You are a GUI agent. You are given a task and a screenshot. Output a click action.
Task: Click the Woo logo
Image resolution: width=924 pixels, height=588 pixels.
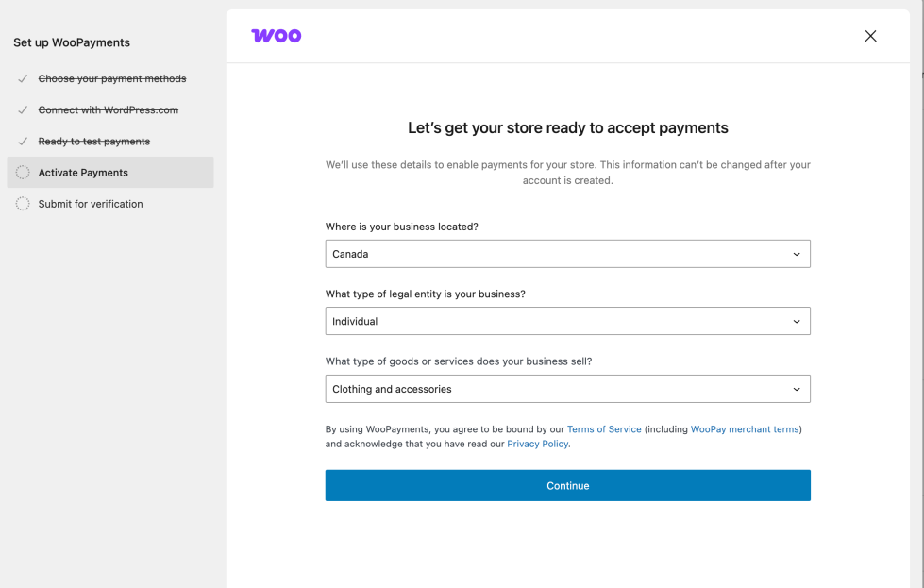(276, 36)
